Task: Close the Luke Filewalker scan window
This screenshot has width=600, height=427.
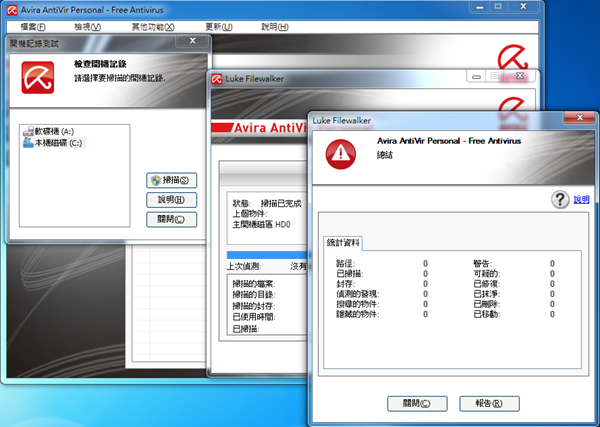Action: click(x=520, y=76)
